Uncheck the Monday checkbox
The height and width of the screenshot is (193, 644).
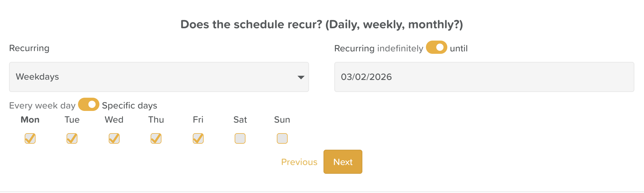point(30,139)
